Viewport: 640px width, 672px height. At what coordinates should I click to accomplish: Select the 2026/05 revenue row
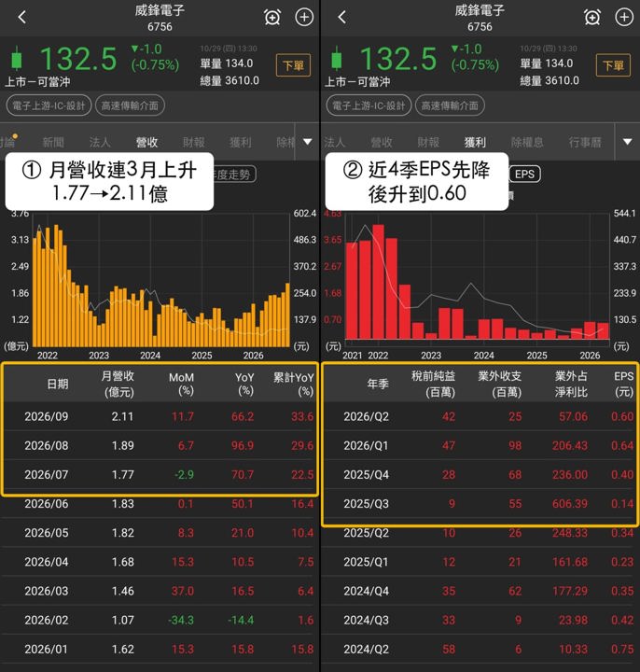160,533
